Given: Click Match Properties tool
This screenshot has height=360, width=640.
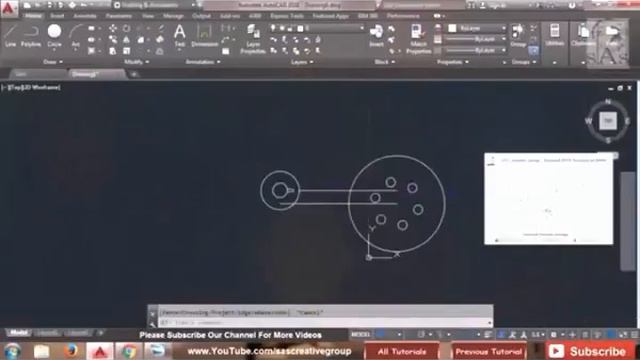Looking at the screenshot, I should pos(418,39).
